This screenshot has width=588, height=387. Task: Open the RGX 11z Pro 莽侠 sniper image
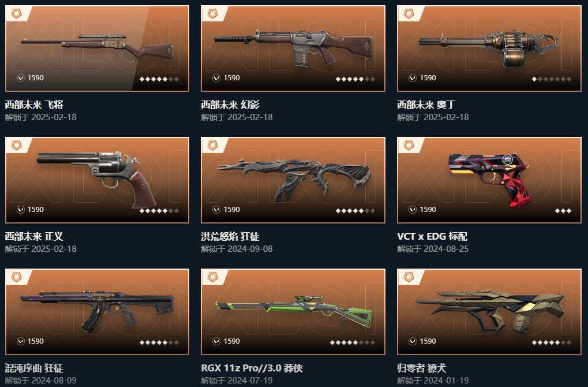pyautogui.click(x=293, y=312)
